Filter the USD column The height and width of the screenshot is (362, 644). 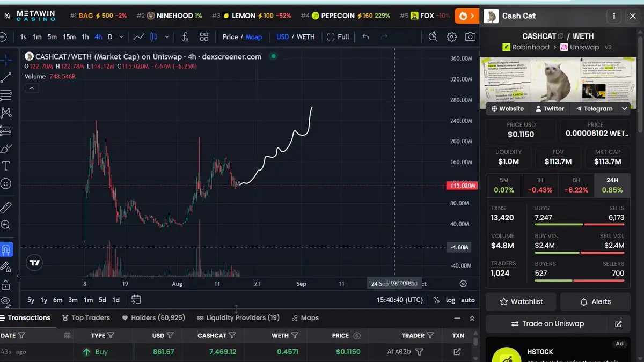170,336
